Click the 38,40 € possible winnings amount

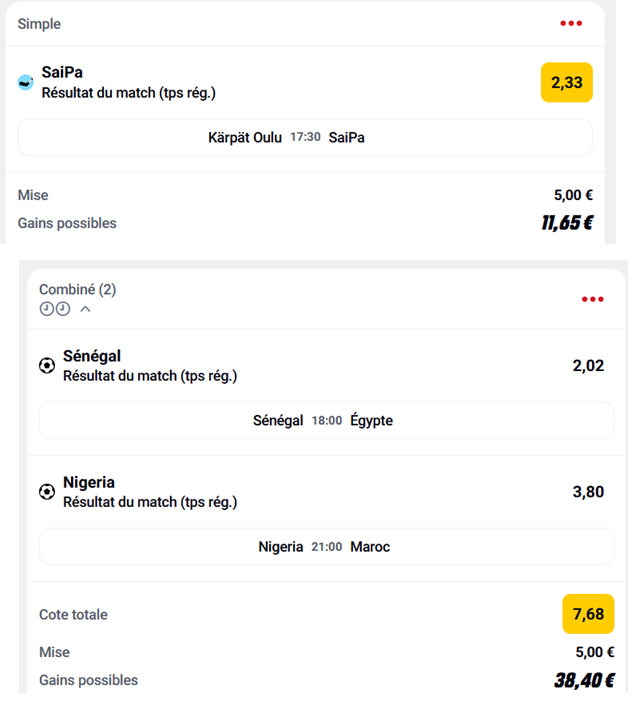coord(584,680)
